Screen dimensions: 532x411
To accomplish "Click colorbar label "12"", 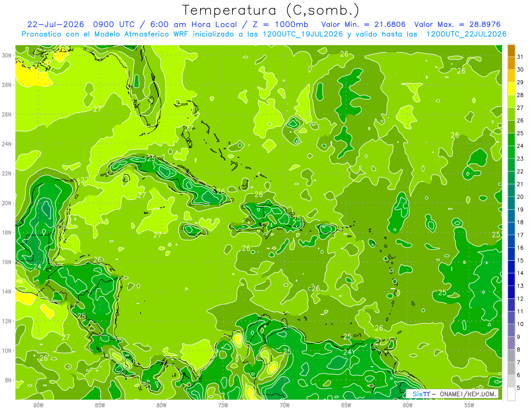I will point(520,299).
